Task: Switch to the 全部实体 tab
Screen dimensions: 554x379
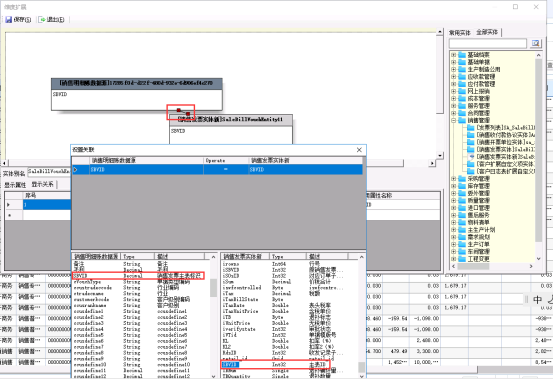Action: click(487, 32)
